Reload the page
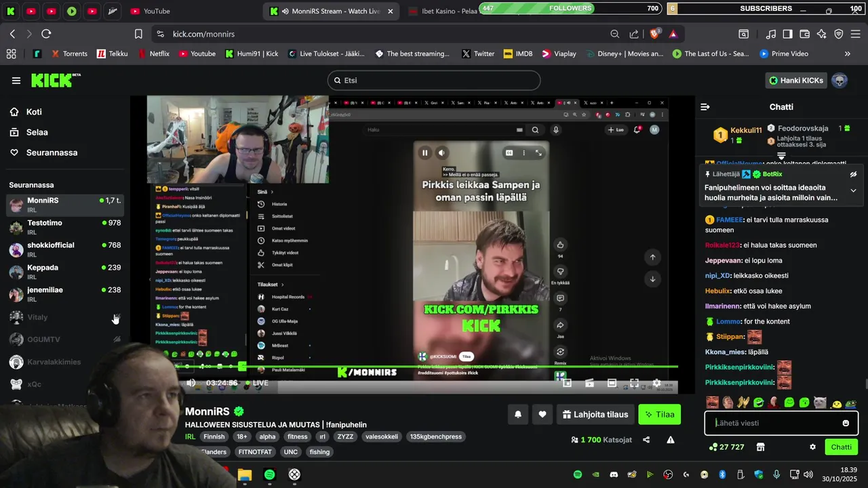The width and height of the screenshot is (868, 488). (46, 34)
